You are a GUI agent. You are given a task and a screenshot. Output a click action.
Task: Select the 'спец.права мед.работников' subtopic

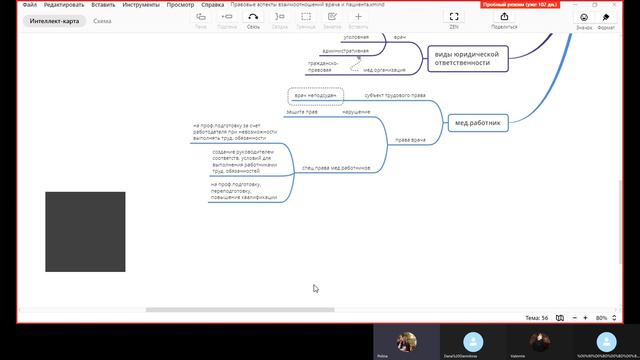pos(336,168)
